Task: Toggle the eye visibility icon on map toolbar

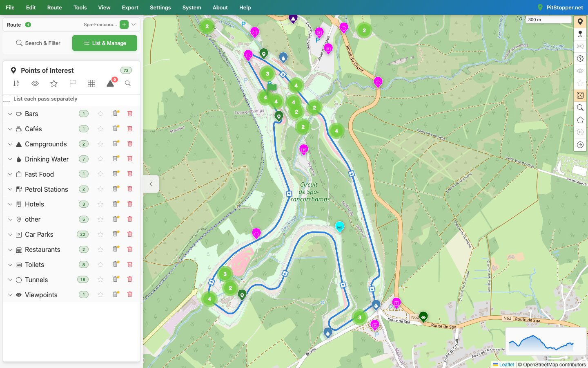Action: click(580, 71)
